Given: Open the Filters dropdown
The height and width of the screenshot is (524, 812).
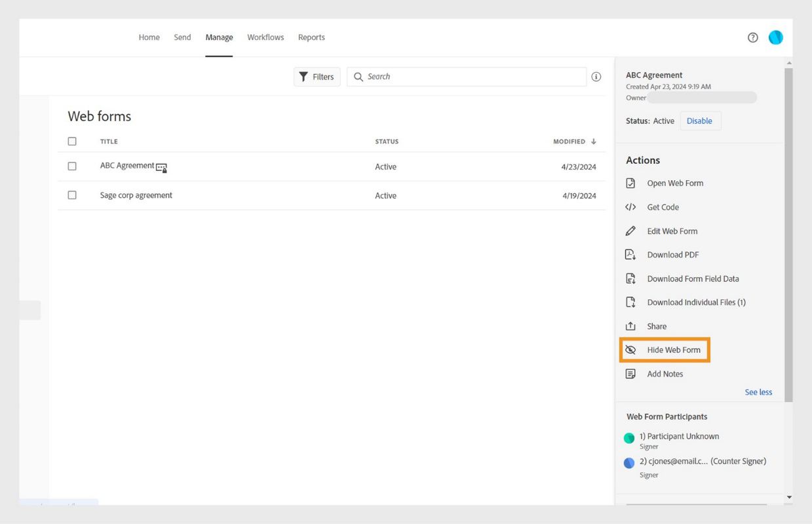Looking at the screenshot, I should [317, 77].
